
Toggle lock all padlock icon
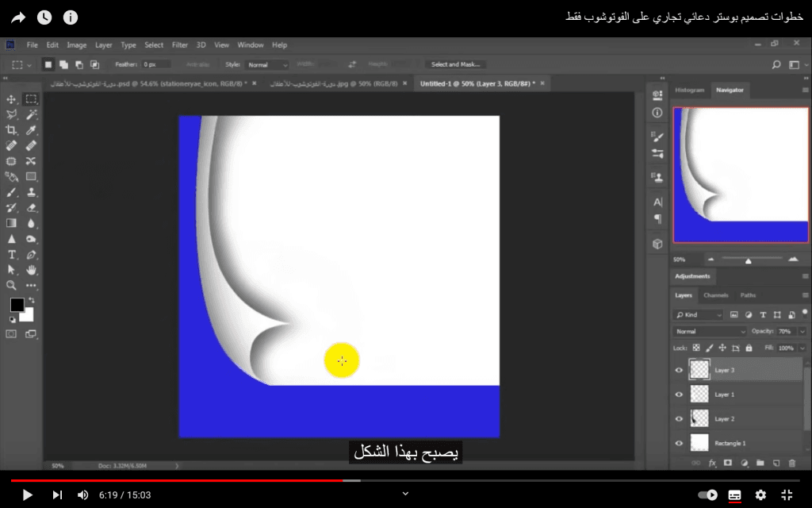point(749,348)
